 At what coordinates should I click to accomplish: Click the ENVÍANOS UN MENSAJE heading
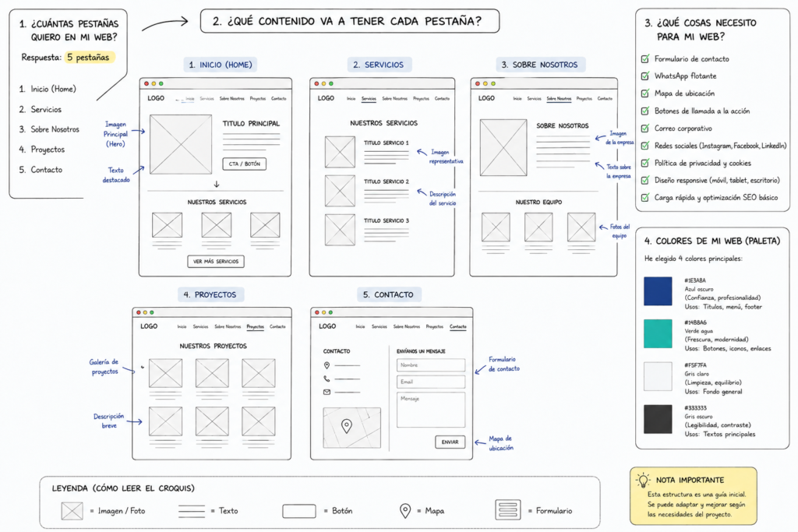[421, 351]
